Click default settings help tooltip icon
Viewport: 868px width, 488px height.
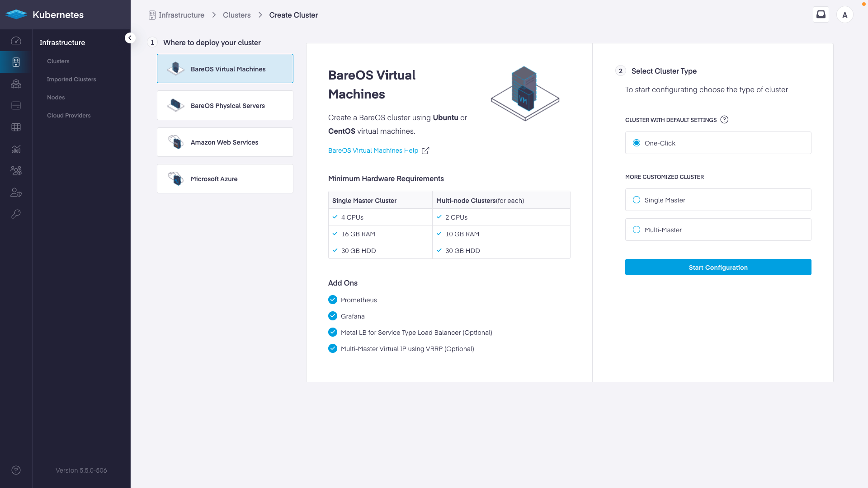(x=724, y=120)
